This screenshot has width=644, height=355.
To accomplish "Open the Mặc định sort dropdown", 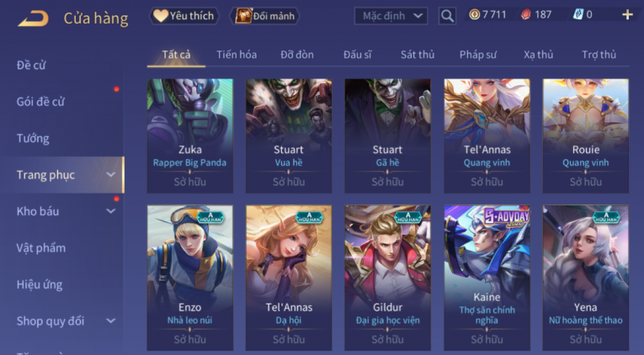I will click(x=391, y=16).
